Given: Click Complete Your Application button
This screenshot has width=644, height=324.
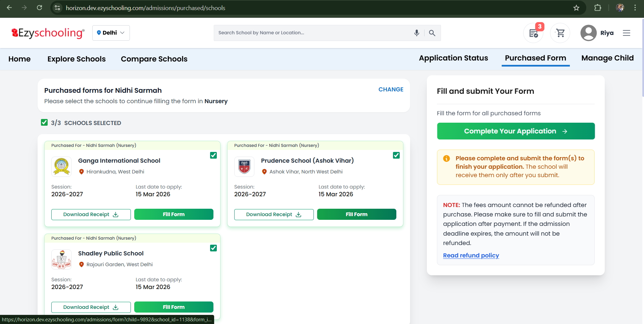Looking at the screenshot, I should tap(516, 131).
